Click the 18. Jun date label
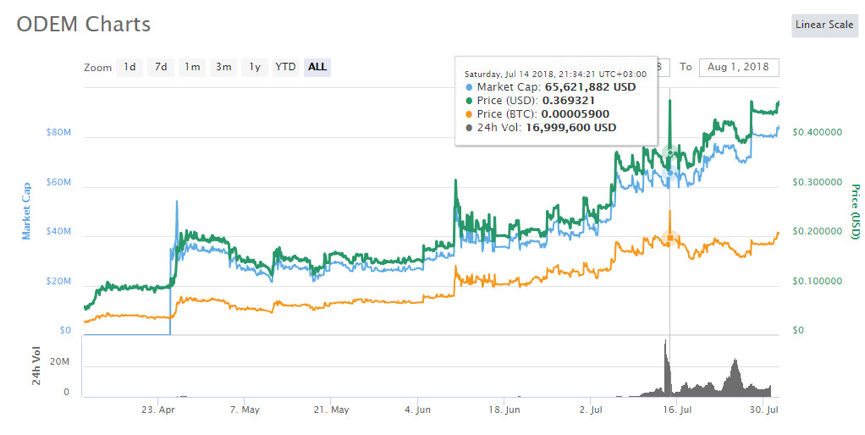Image resolution: width=865 pixels, height=435 pixels. point(504,410)
